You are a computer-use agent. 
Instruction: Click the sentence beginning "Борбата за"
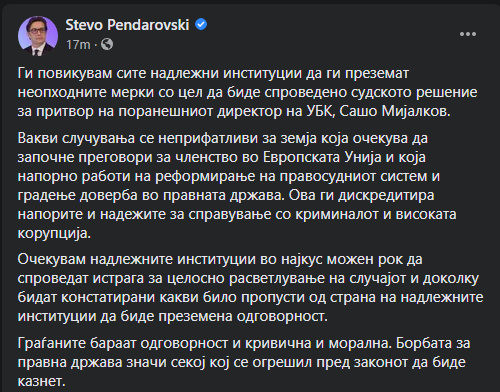pyautogui.click(x=244, y=362)
